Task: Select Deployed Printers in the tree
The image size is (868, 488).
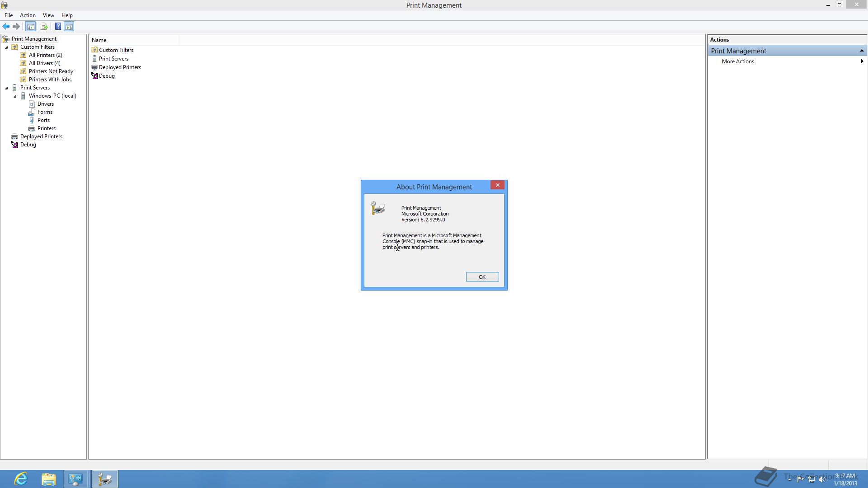Action: [x=41, y=136]
